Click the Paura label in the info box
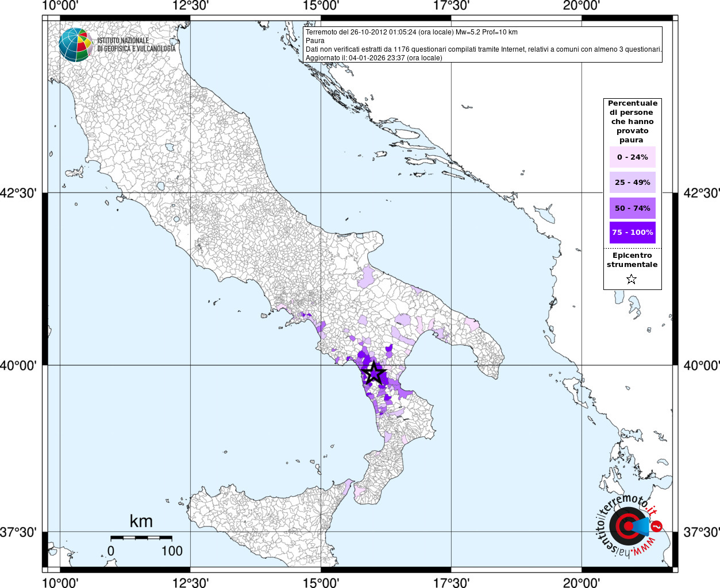This screenshot has height=588, width=720. tap(315, 41)
